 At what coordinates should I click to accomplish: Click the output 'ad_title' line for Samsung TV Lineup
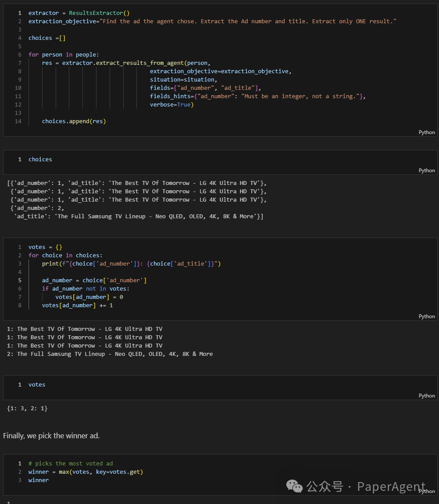click(x=139, y=217)
